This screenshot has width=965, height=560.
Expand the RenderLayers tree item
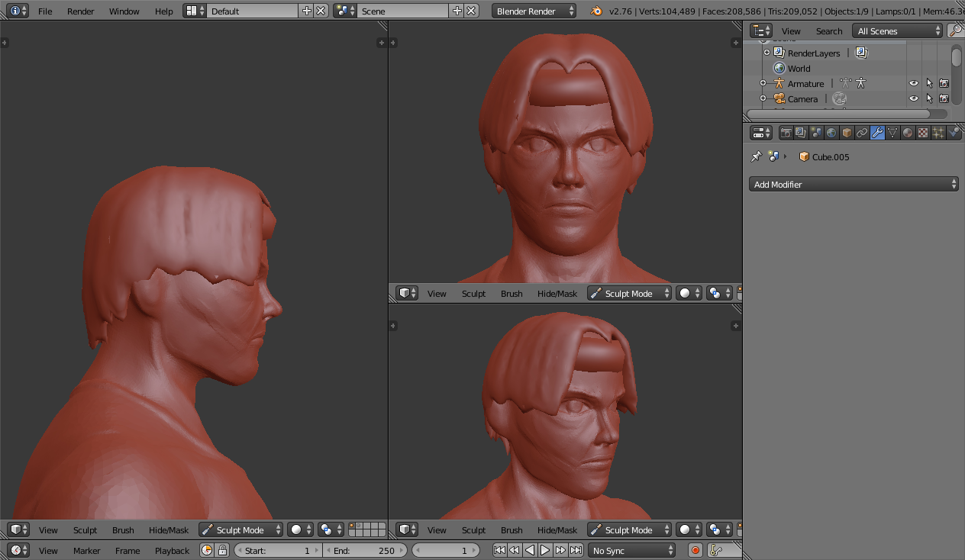tap(767, 53)
